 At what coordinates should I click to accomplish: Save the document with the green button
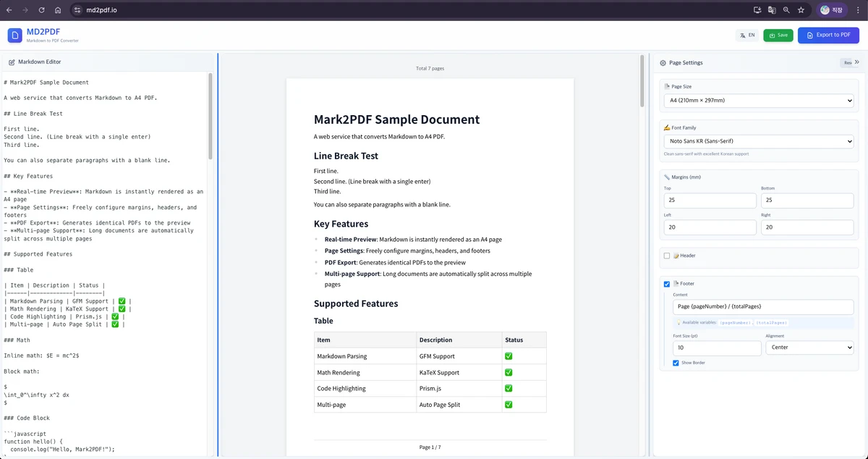(x=778, y=35)
